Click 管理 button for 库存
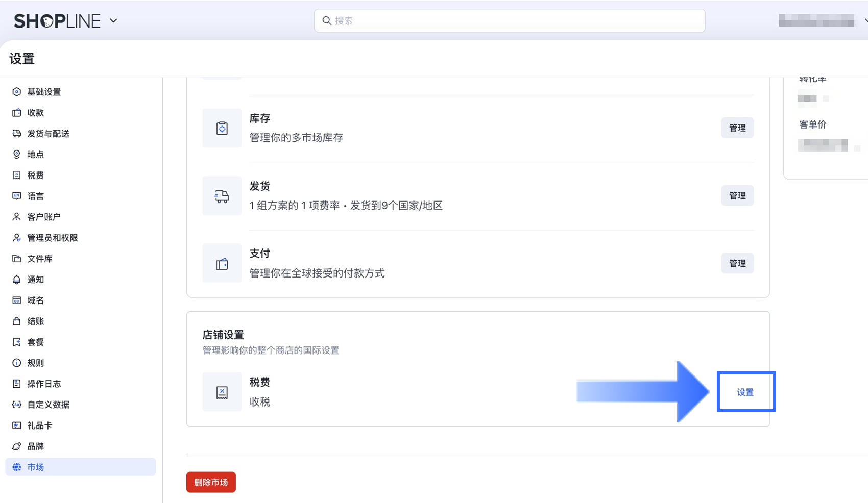868x503 pixels. [737, 128]
